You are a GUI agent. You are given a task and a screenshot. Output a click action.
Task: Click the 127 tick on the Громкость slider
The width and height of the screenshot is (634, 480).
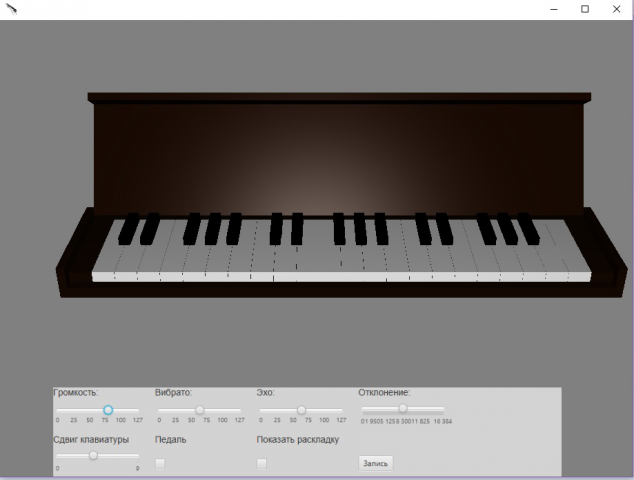pos(138,420)
